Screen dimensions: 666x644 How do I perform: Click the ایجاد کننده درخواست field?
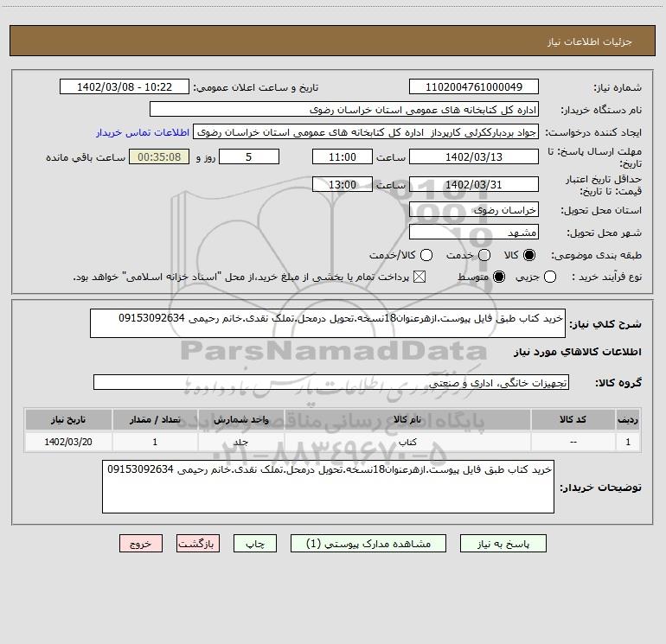[366, 131]
